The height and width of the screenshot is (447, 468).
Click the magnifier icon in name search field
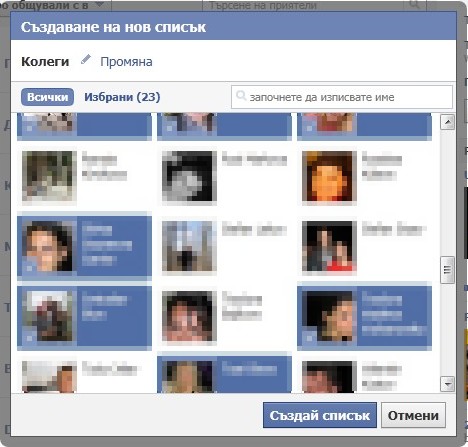point(241,96)
